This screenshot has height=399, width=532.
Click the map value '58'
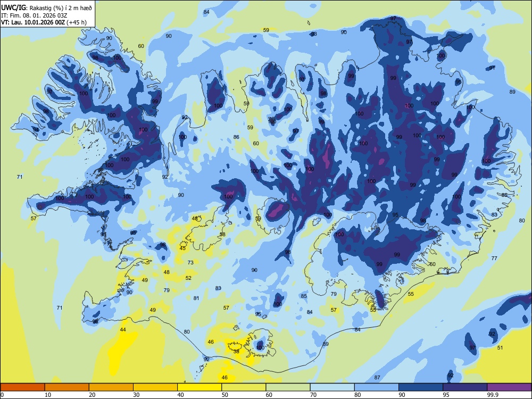(x=222, y=234)
